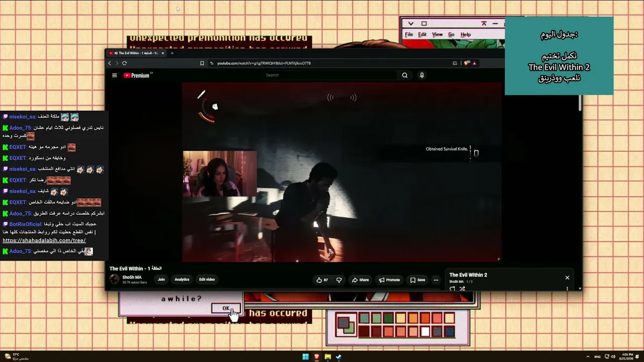Click the media cast icon in address bar

coord(455,63)
